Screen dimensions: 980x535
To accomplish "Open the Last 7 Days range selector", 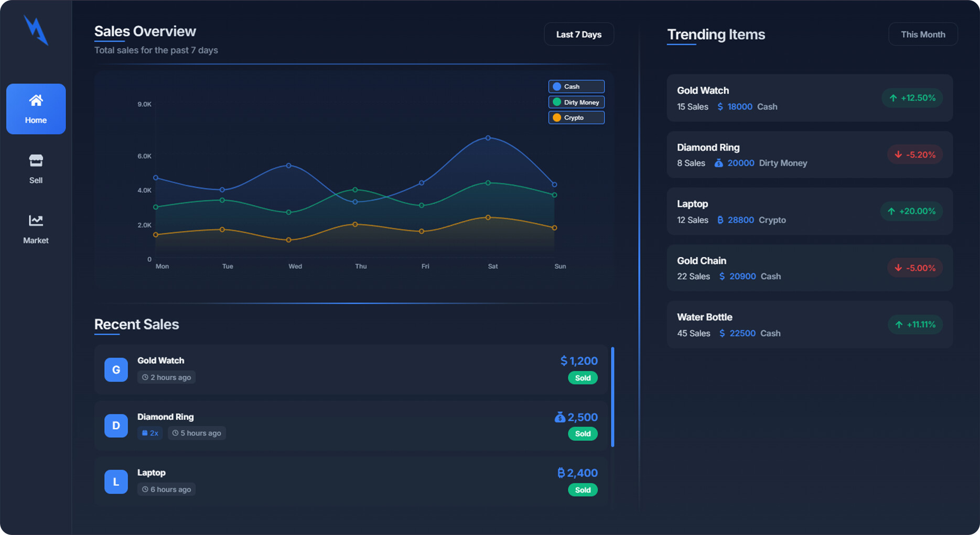I will pos(578,34).
